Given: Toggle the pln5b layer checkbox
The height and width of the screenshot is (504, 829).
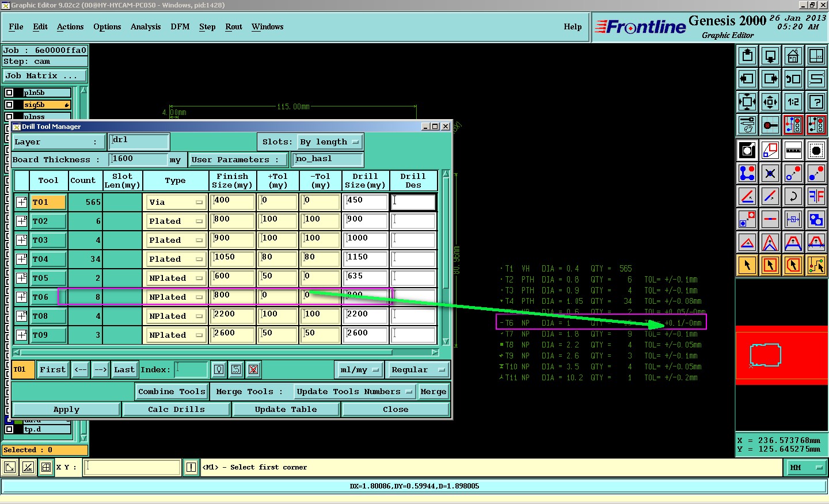Looking at the screenshot, I should (9, 93).
